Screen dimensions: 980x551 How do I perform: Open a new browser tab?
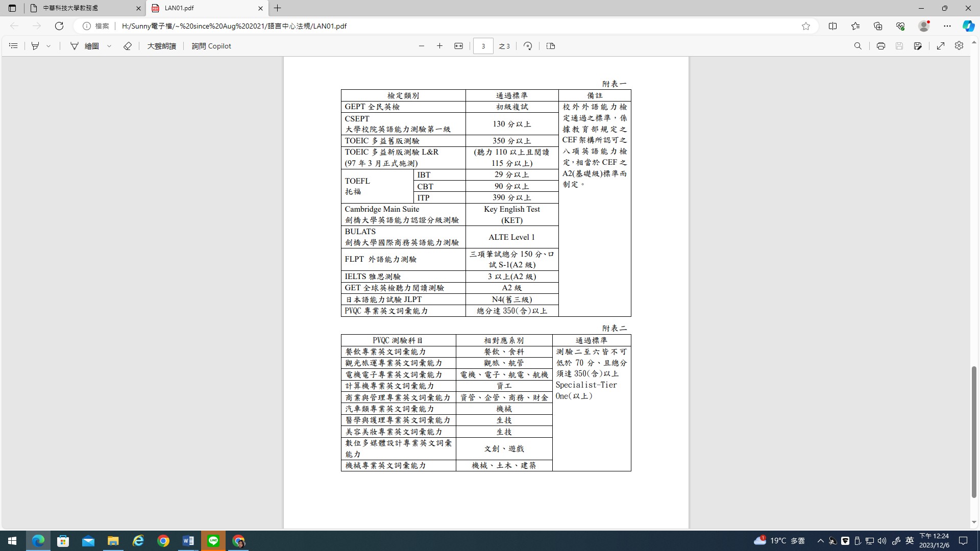[x=278, y=8]
